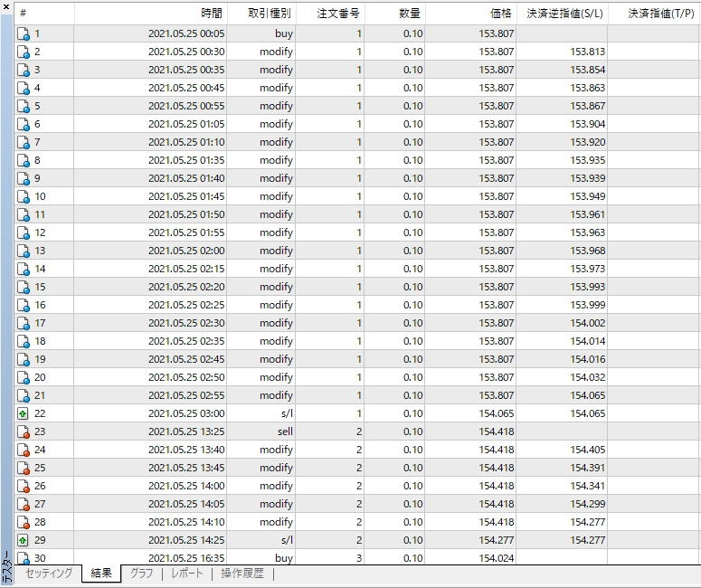Click the green s/l arrow icon in row 29
The width and height of the screenshot is (701, 588).
[23, 541]
